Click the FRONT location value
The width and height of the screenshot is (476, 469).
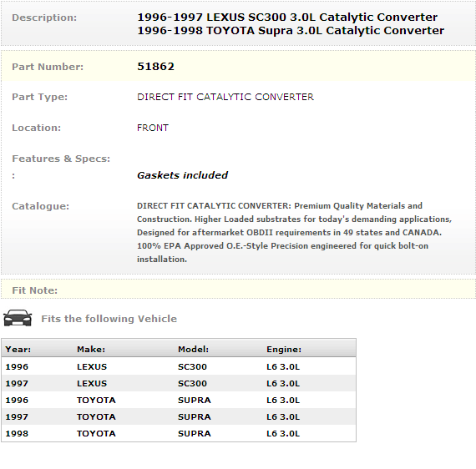[x=153, y=128]
